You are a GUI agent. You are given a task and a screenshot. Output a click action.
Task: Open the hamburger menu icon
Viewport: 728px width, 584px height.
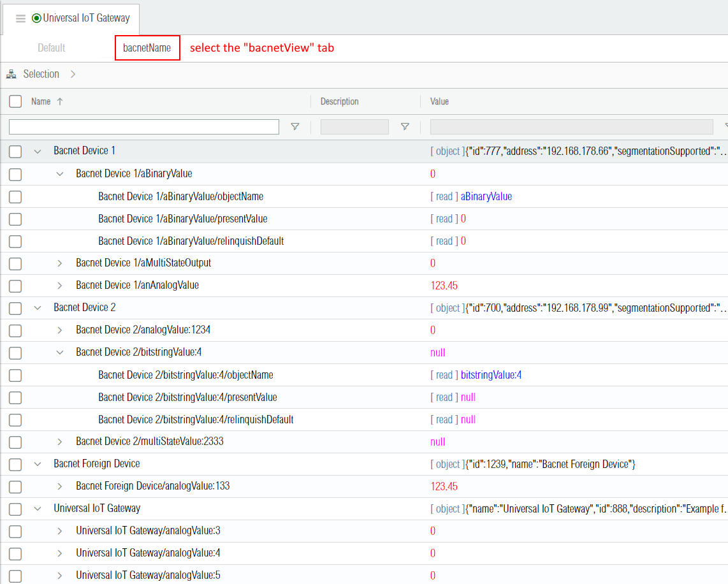click(20, 18)
